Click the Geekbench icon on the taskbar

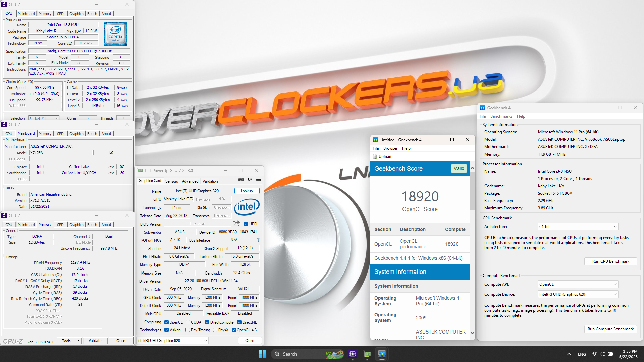pos(382,354)
